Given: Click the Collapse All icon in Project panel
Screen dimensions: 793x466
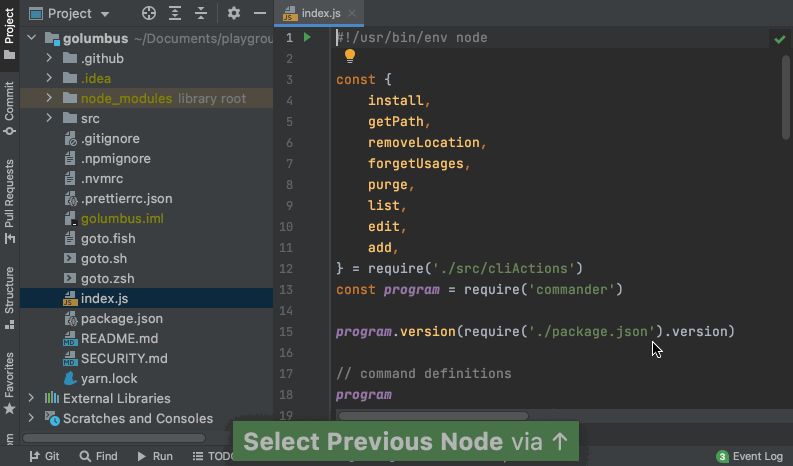Looking at the screenshot, I should [201, 13].
